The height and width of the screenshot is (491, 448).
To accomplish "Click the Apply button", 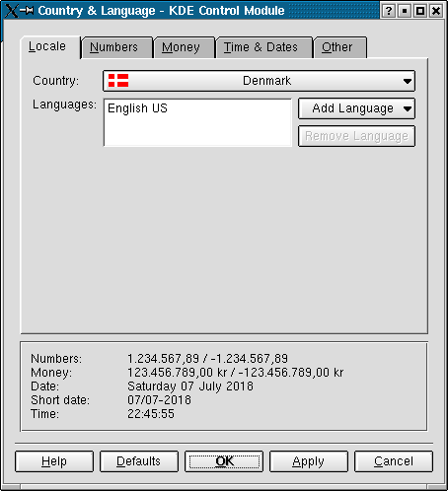I will click(x=309, y=461).
